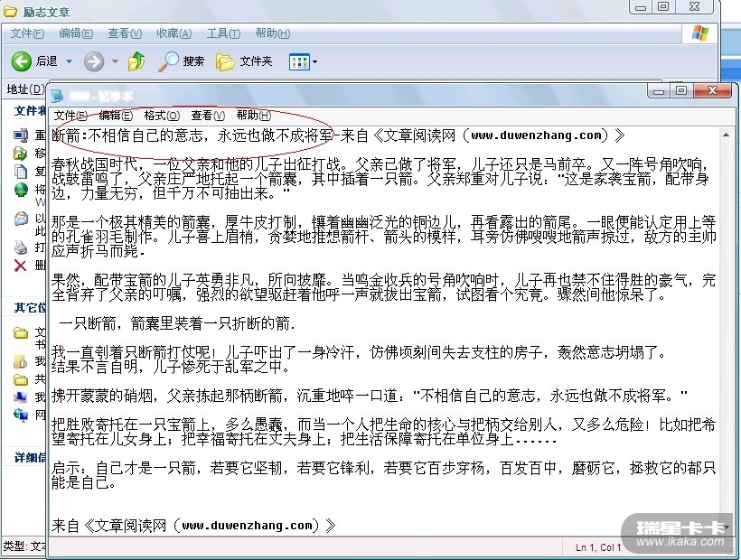Viewport: 741px width, 560px height.
Task: Click the Forward arrow button in Explorer
Action: point(93,61)
